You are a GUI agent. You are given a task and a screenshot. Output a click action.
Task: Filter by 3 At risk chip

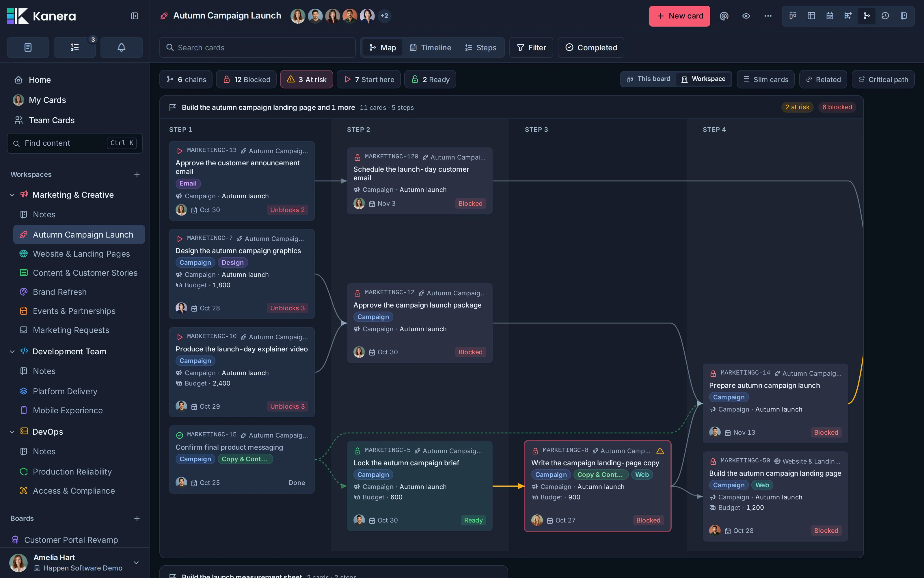pyautogui.click(x=307, y=79)
